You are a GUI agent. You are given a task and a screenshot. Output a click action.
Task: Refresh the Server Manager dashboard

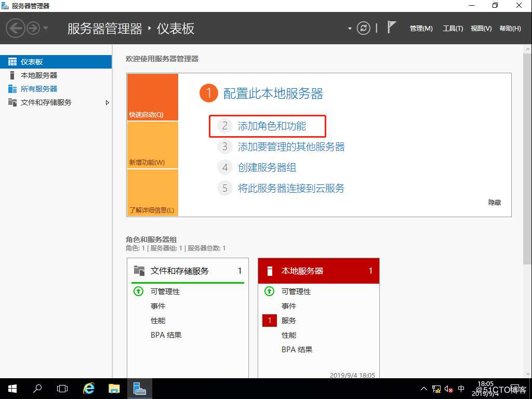click(x=363, y=28)
